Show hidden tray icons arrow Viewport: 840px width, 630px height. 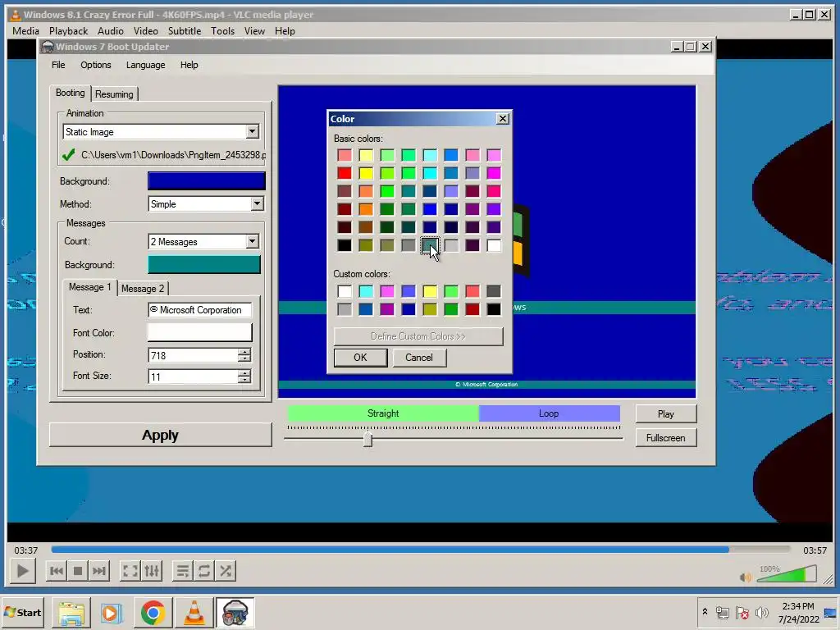[705, 612]
